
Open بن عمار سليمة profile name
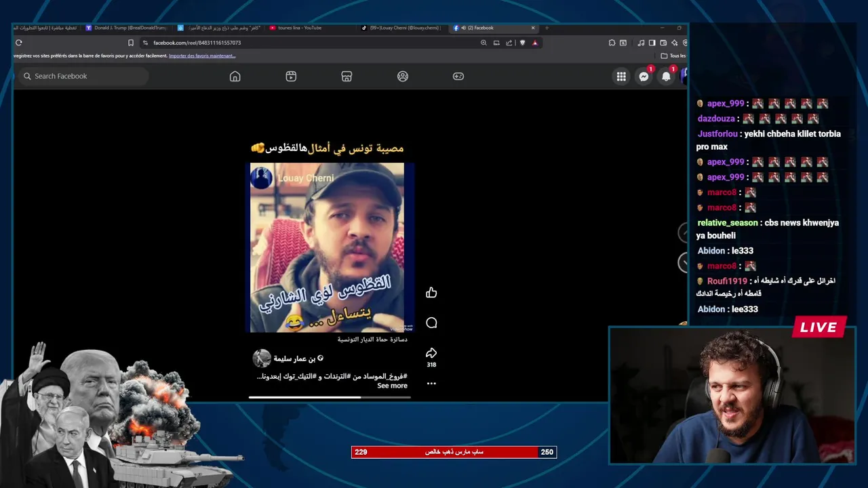tap(294, 359)
